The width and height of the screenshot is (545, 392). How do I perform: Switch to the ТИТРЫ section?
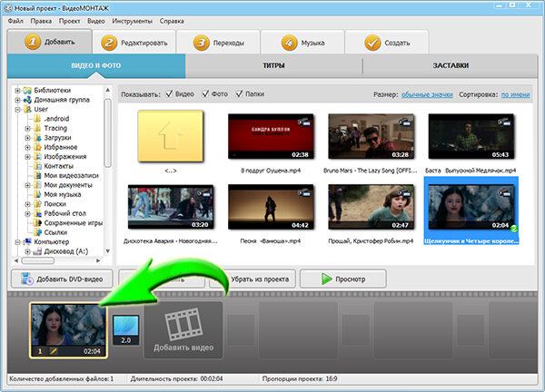(x=273, y=65)
